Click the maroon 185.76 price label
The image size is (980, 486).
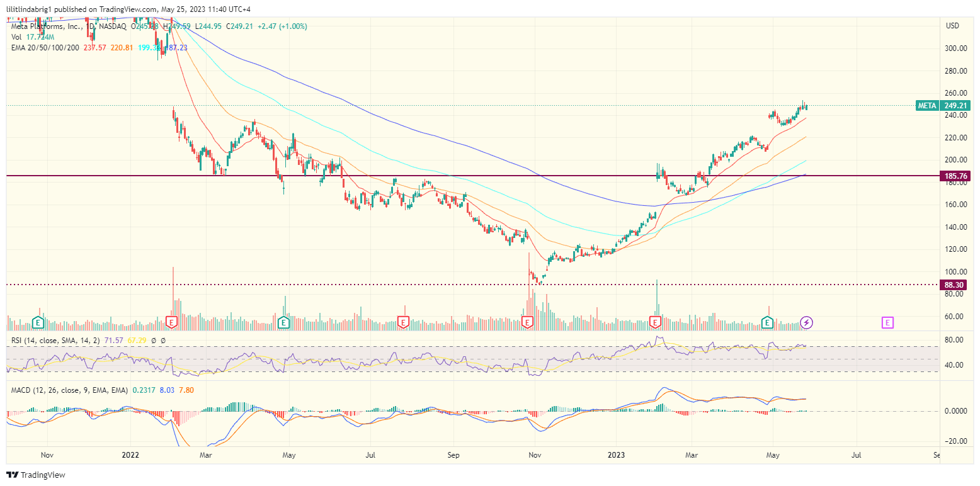pos(955,176)
